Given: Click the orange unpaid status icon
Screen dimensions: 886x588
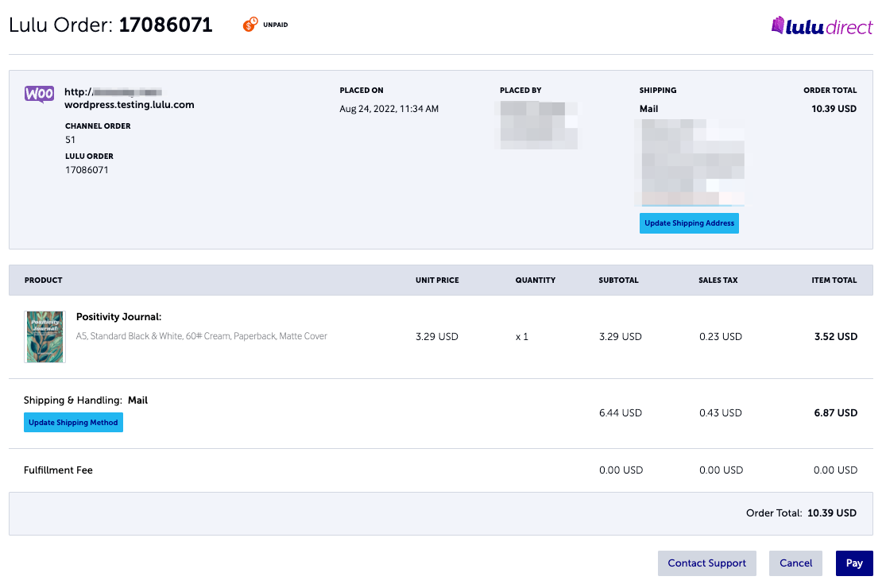Looking at the screenshot, I should [x=250, y=25].
